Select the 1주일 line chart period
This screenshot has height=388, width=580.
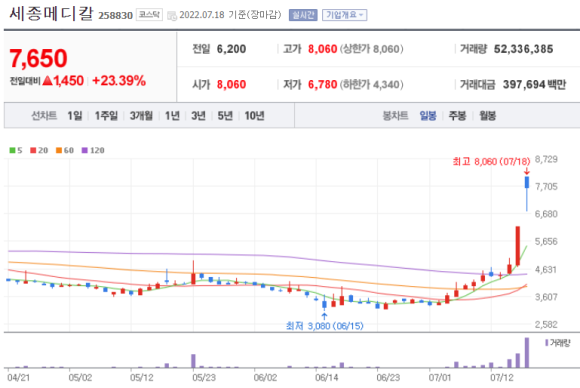click(x=106, y=116)
